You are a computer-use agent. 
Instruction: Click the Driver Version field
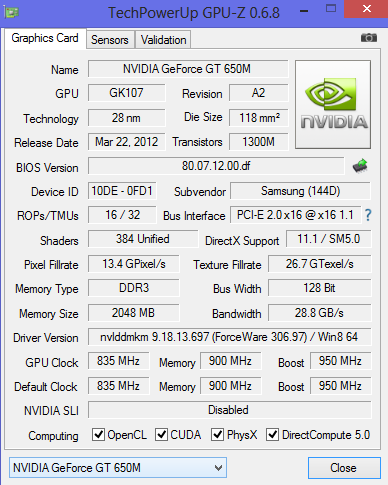pyautogui.click(x=229, y=337)
